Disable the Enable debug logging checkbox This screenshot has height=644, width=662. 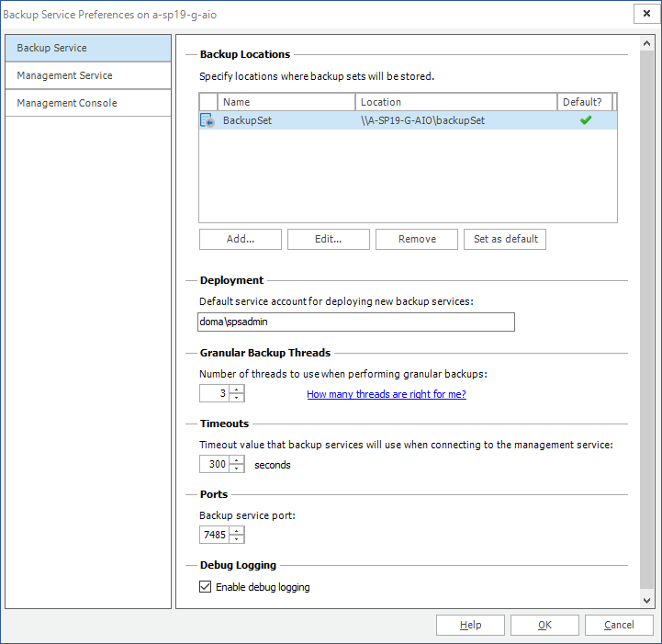(205, 586)
